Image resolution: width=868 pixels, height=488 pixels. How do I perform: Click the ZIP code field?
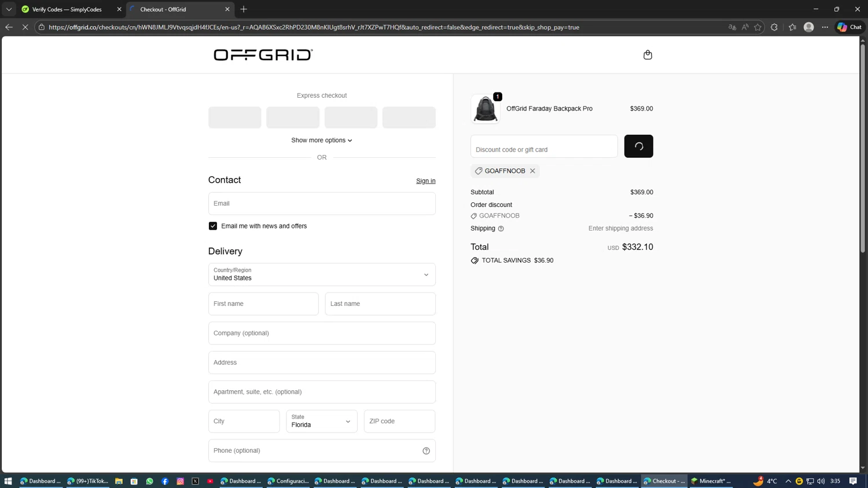(x=400, y=422)
